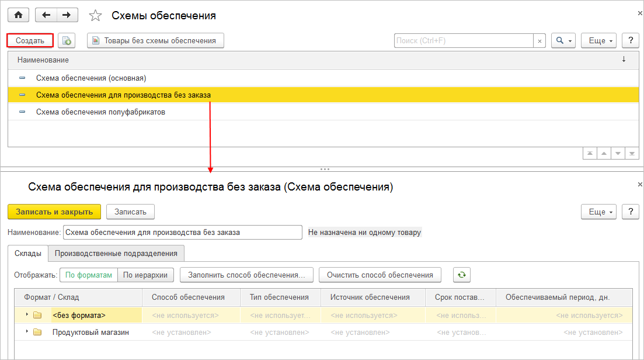The width and height of the screenshot is (644, 360).
Task: Click the Наименование input field
Action: pyautogui.click(x=182, y=232)
